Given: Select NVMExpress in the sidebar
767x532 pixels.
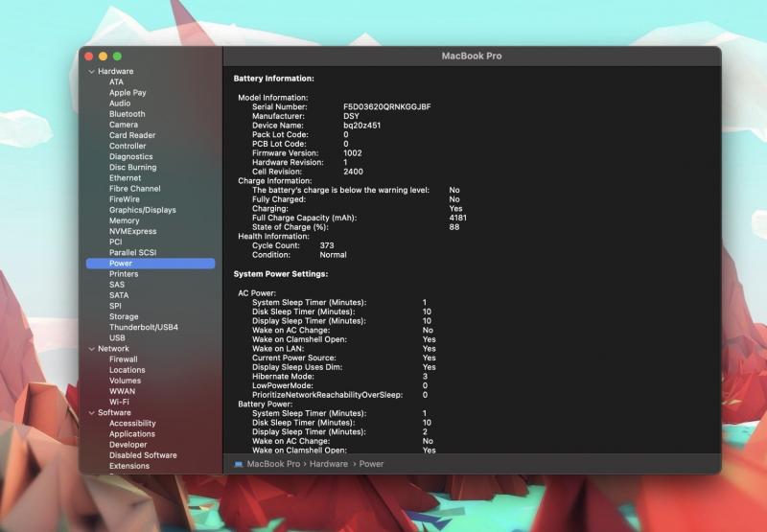Looking at the screenshot, I should 132,231.
